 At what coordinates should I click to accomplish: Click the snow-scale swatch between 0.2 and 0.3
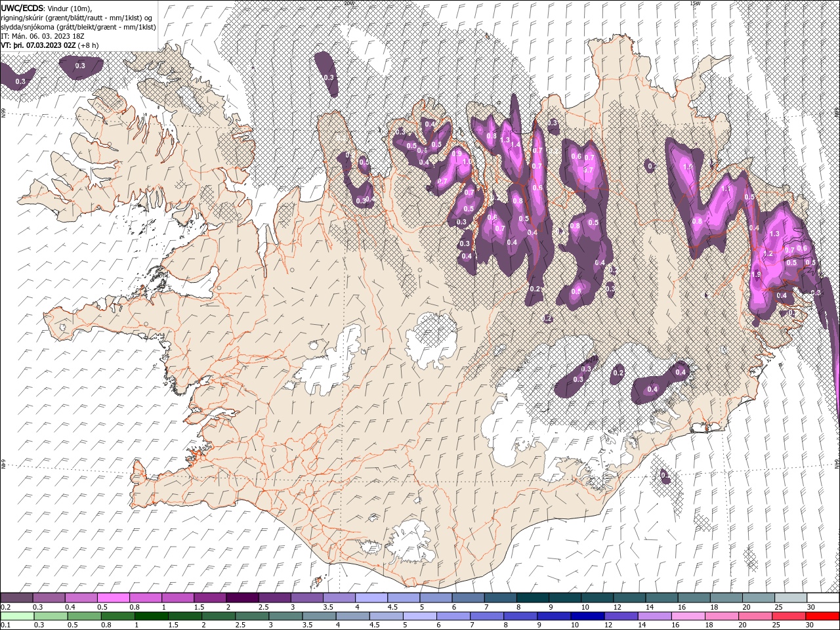point(16,598)
